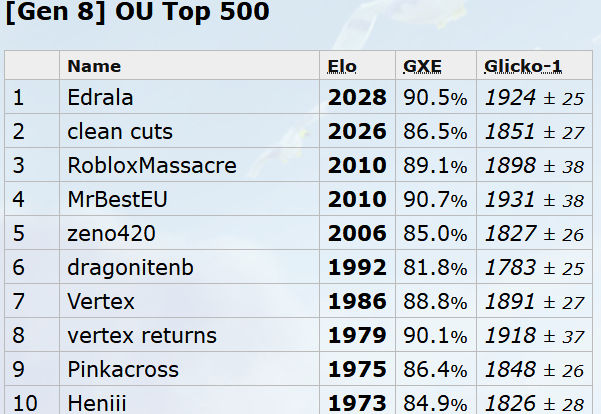Click the Elo column header
The width and height of the screenshot is (601, 414).
click(342, 66)
